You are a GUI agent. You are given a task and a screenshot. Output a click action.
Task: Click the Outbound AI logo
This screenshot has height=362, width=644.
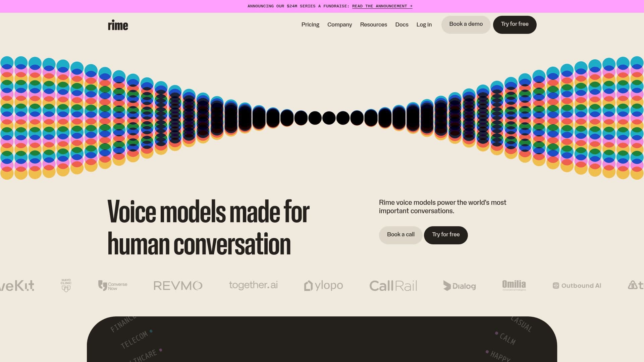tap(577, 286)
